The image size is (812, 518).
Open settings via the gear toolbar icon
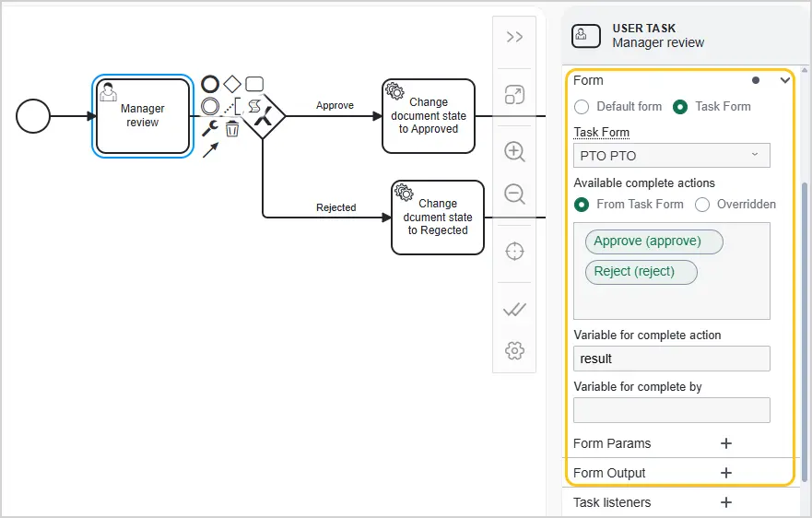pyautogui.click(x=514, y=350)
